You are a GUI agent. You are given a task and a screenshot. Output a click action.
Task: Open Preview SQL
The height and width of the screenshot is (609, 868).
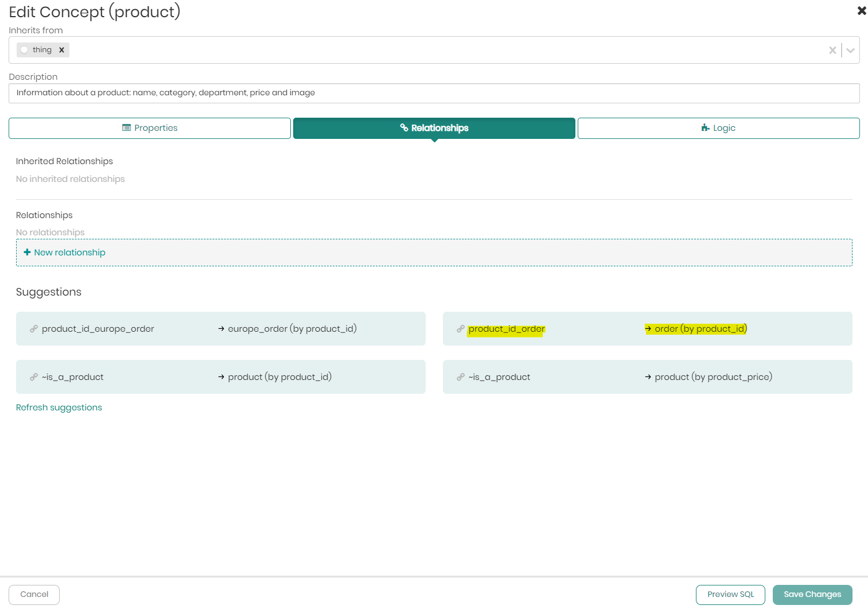click(730, 595)
